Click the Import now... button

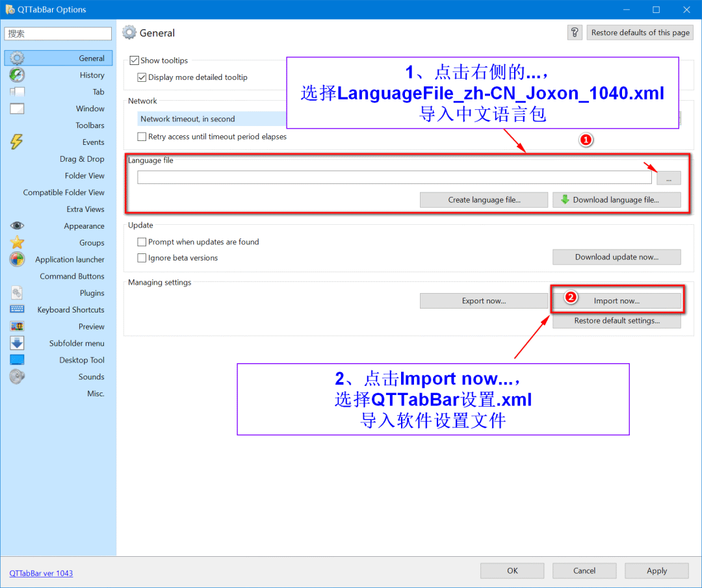tap(616, 301)
